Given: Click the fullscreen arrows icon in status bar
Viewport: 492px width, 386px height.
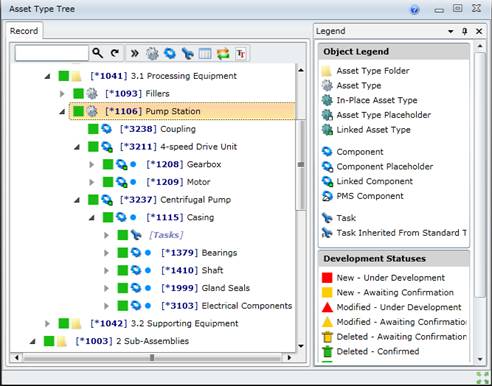Looking at the screenshot, I should pyautogui.click(x=482, y=378).
